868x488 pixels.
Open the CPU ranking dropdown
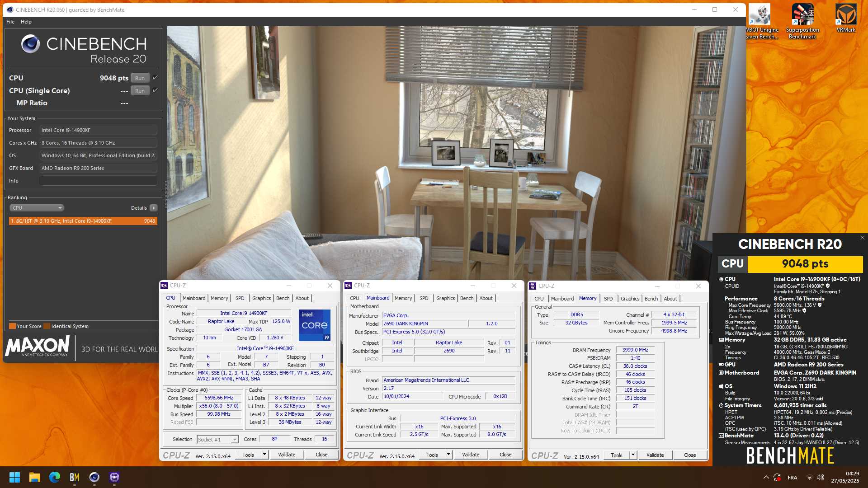(x=36, y=208)
